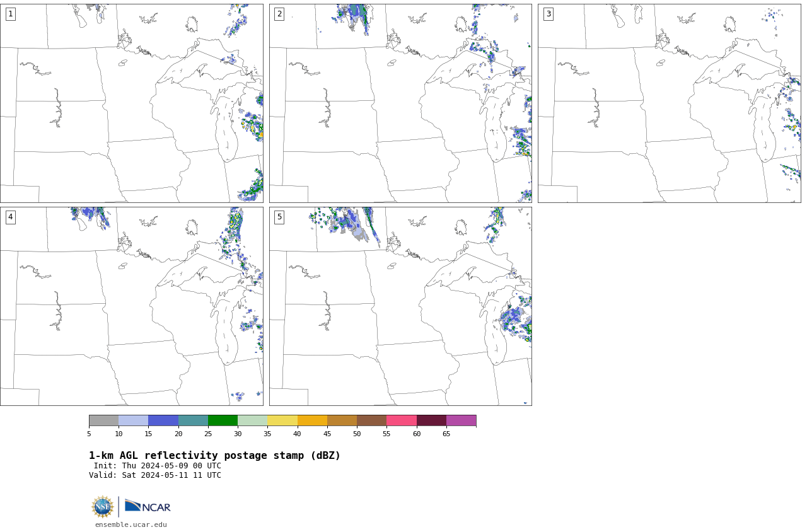Click the colorbar tick label 50
807x532 pixels.
[357, 434]
